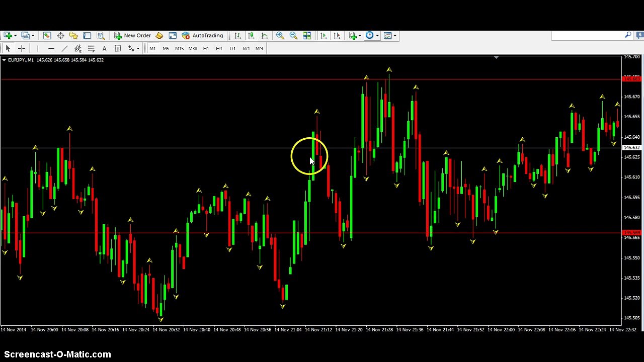The image size is (644, 362).
Task: Click the Templates icon
Action: [387, 35]
